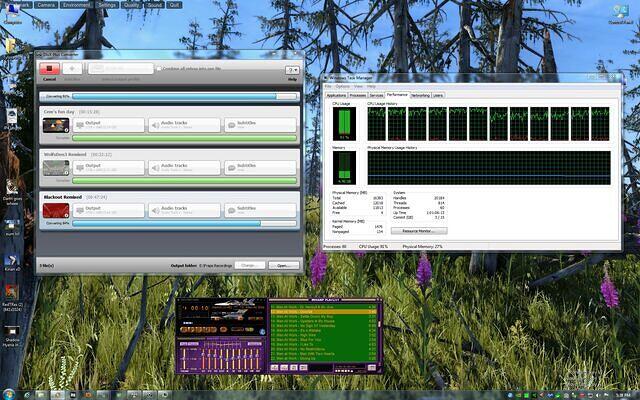Switch to the Networking tab in Task Manager
Viewport: 640px width, 400px height.
point(420,95)
